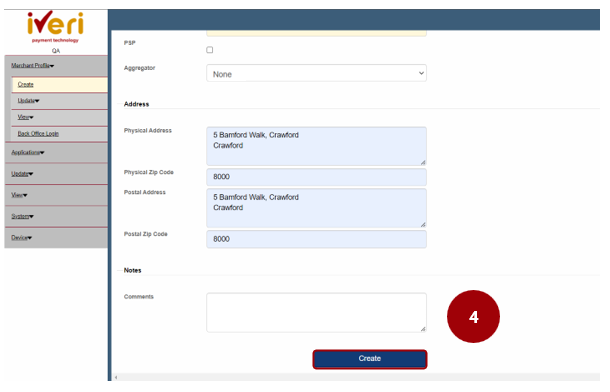This screenshot has height=392, width=610.
Task: Expand the View submenu under Merchant Profile
Action: tap(25, 117)
